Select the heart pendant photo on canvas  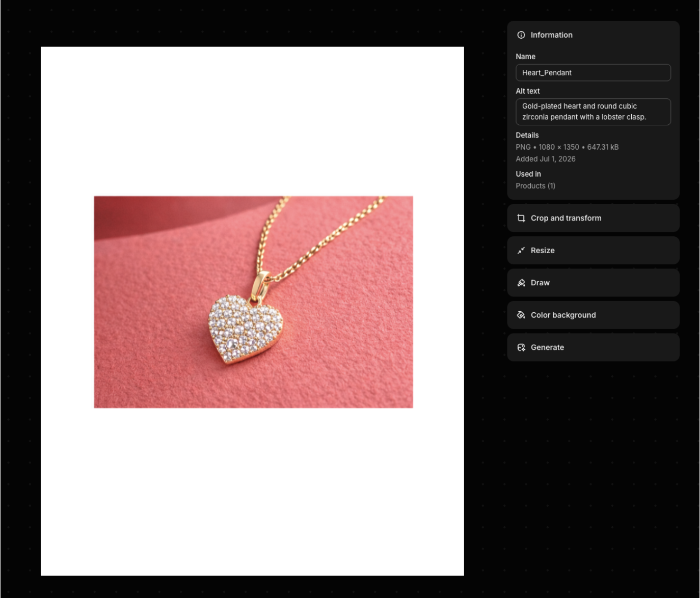click(x=253, y=302)
